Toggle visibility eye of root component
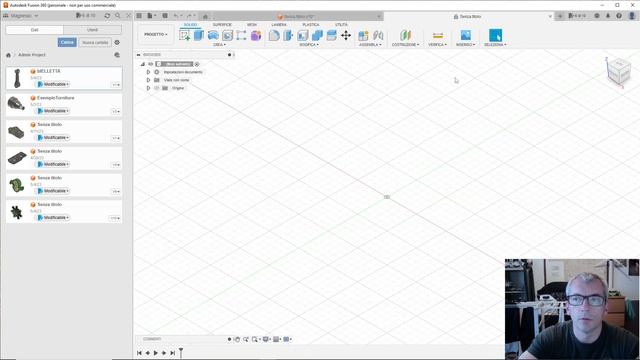 coord(151,64)
